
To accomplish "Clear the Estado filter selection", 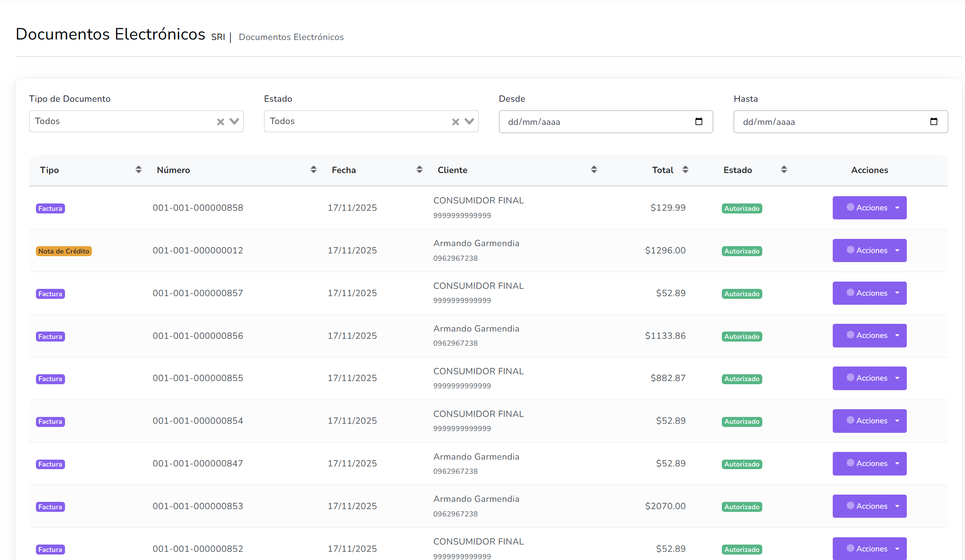I will coord(455,122).
